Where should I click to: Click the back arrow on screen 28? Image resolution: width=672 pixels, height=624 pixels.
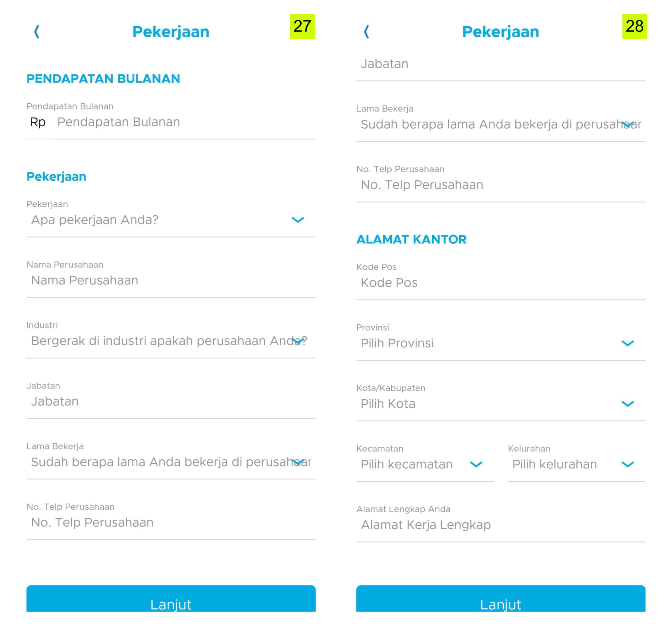point(366,32)
